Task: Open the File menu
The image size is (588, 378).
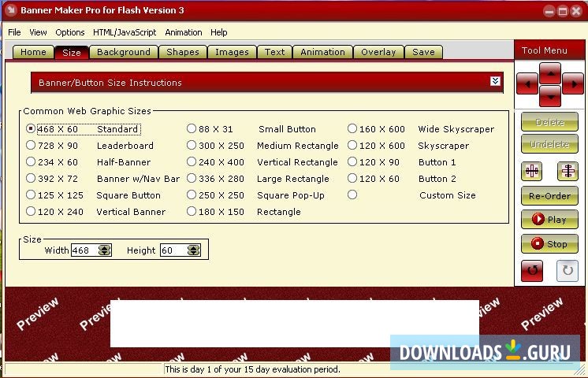Action: point(14,32)
